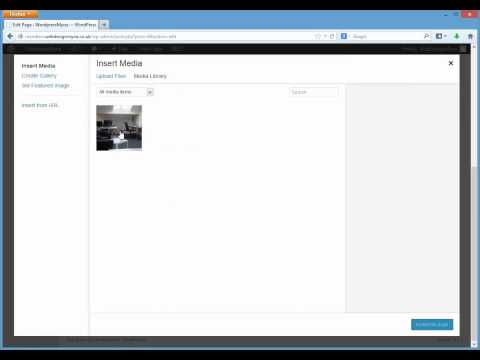The height and width of the screenshot is (360, 480).
Task: Go back with the browser back arrow
Action: point(10,36)
